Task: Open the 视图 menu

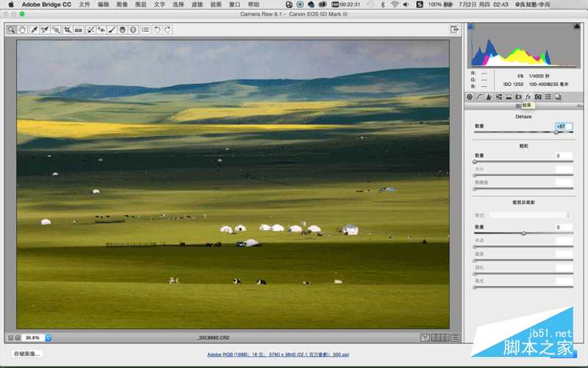Action: (x=216, y=4)
